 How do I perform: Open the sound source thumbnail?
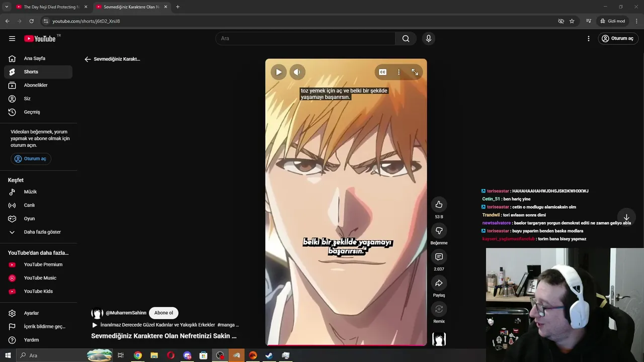[439, 339]
